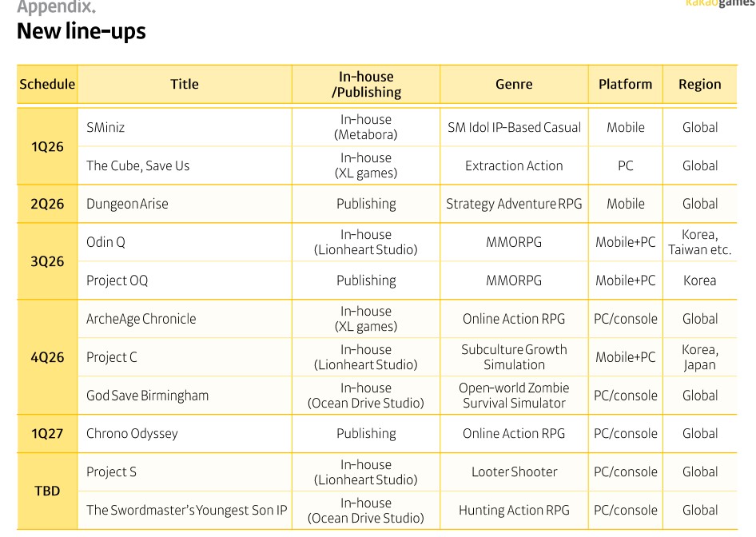Click the Schedule column header
The width and height of the screenshot is (756, 537).
click(47, 84)
